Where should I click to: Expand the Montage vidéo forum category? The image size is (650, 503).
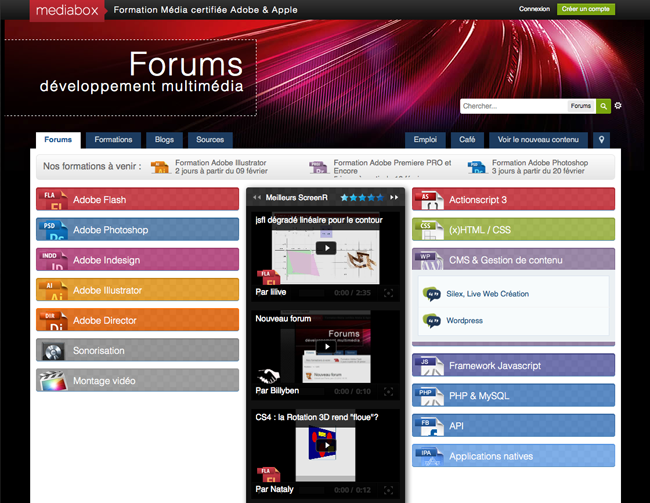coord(138,381)
